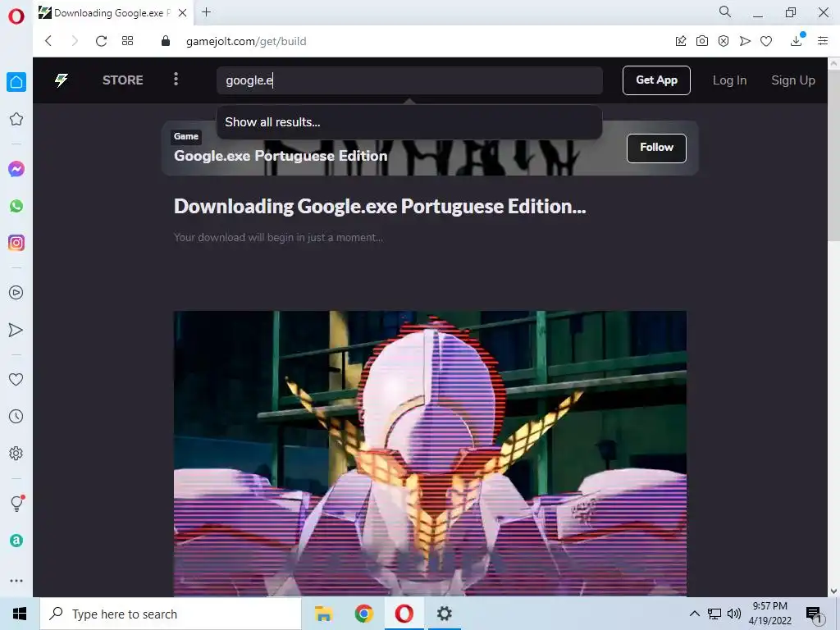
Task: Click the Game Jolt lightning logo
Action: [x=62, y=80]
